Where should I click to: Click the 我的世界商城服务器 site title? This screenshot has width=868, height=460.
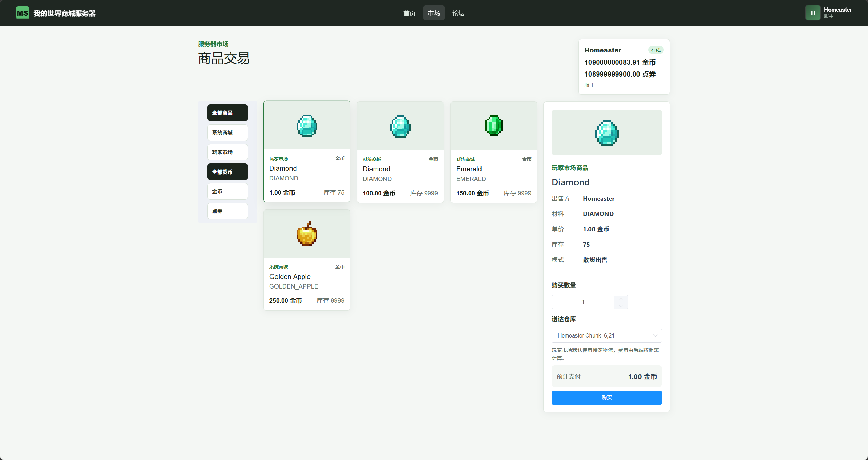(64, 13)
